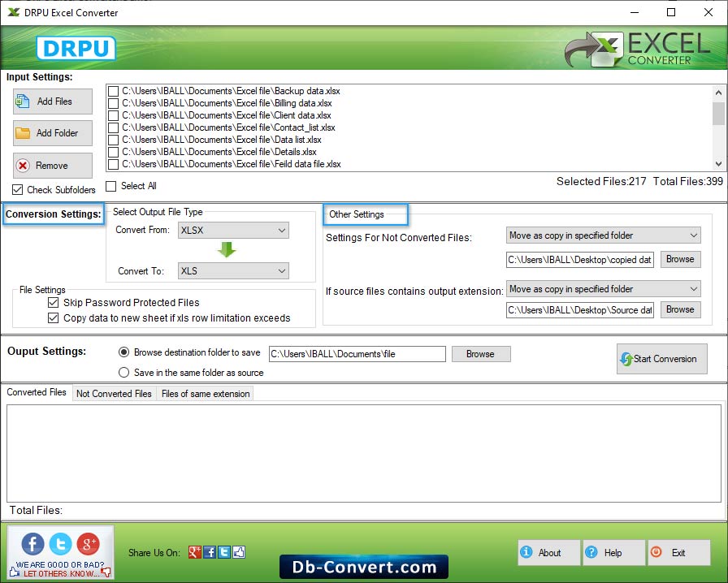728x583 pixels.
Task: Open the Convert To XLS dropdown
Action: [x=233, y=271]
